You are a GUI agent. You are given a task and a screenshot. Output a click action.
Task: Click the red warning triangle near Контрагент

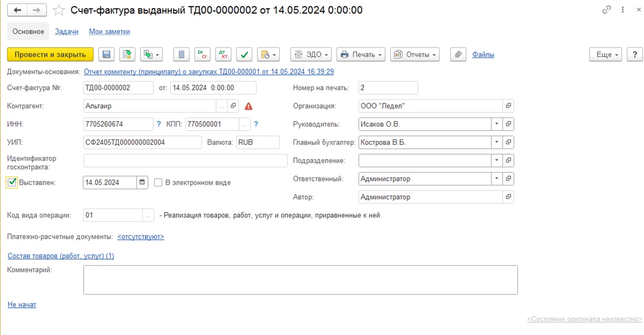(x=248, y=106)
